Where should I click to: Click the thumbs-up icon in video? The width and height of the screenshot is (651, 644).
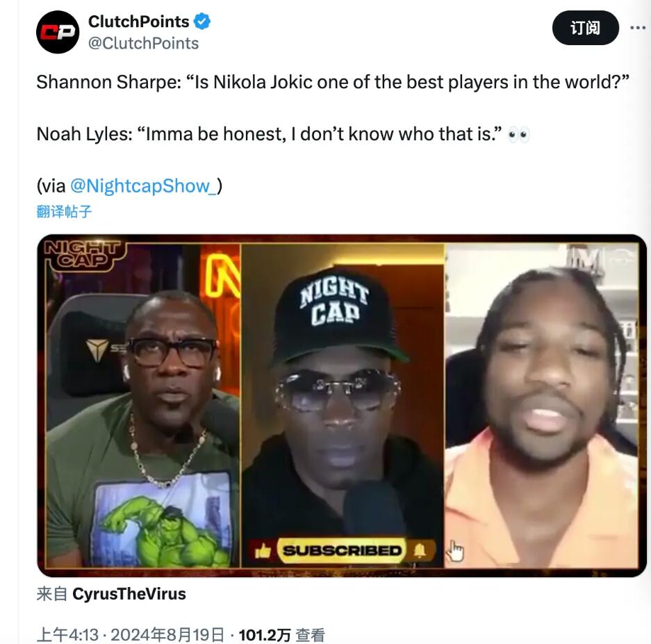(263, 551)
